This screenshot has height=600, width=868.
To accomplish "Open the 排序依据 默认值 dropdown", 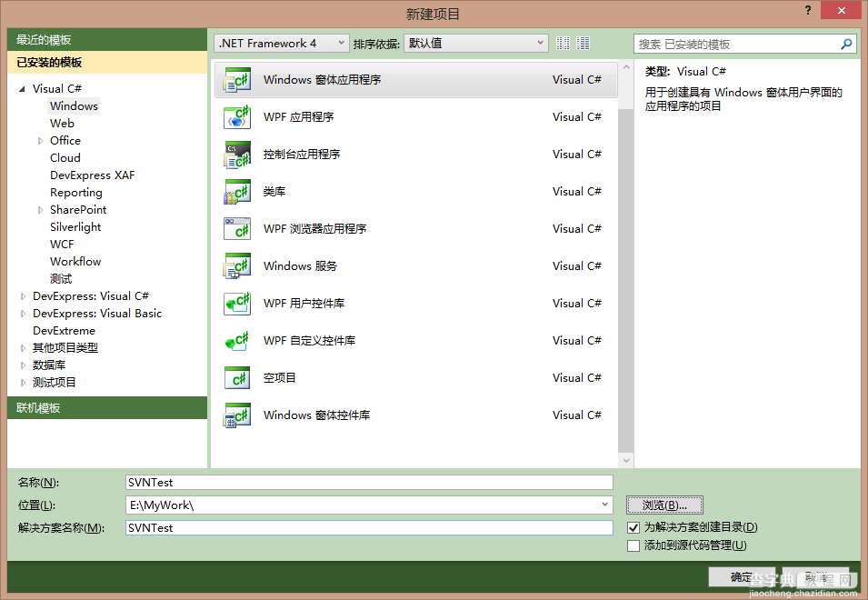I will click(x=476, y=43).
